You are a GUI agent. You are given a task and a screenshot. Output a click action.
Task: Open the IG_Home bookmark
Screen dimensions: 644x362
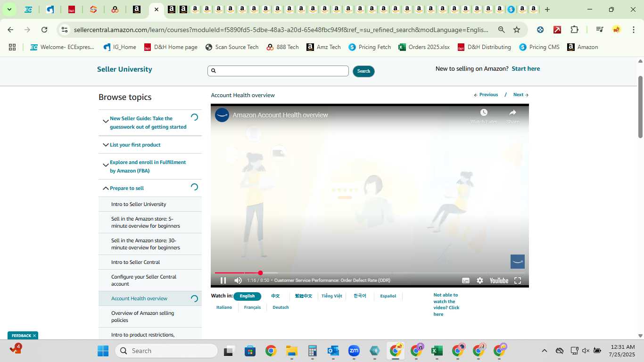tap(120, 47)
